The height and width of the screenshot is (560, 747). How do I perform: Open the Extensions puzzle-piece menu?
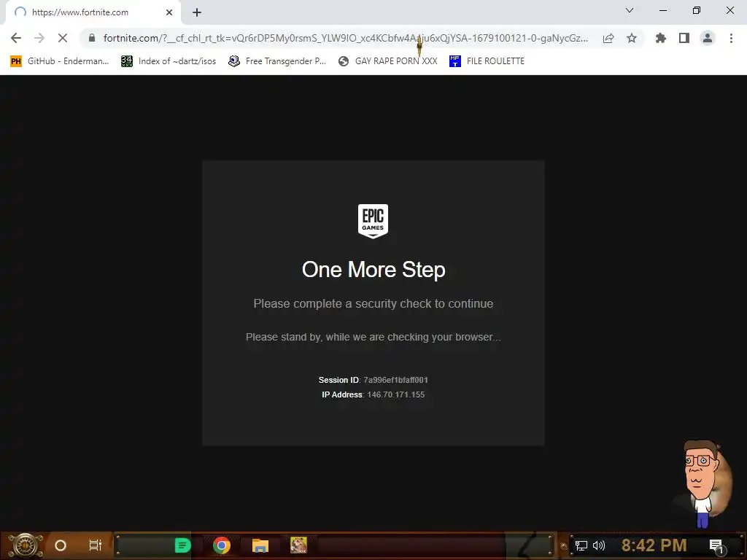[x=661, y=38]
